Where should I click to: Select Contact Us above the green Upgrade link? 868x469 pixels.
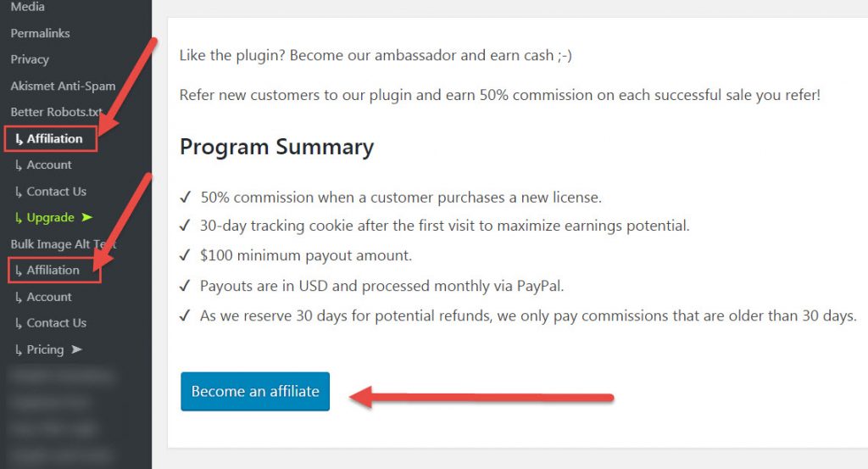tap(51, 192)
